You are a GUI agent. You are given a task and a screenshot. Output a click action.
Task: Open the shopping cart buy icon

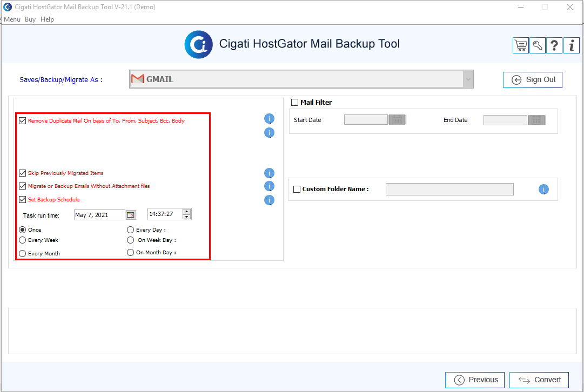pyautogui.click(x=521, y=46)
